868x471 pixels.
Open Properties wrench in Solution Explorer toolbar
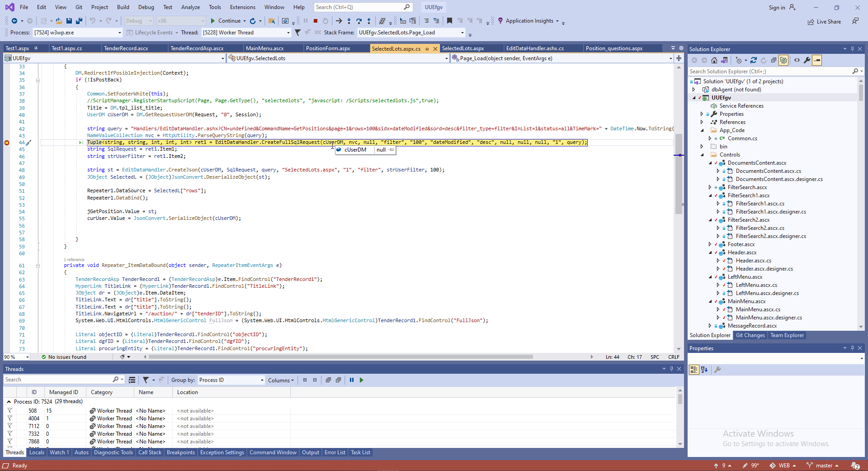click(x=807, y=60)
